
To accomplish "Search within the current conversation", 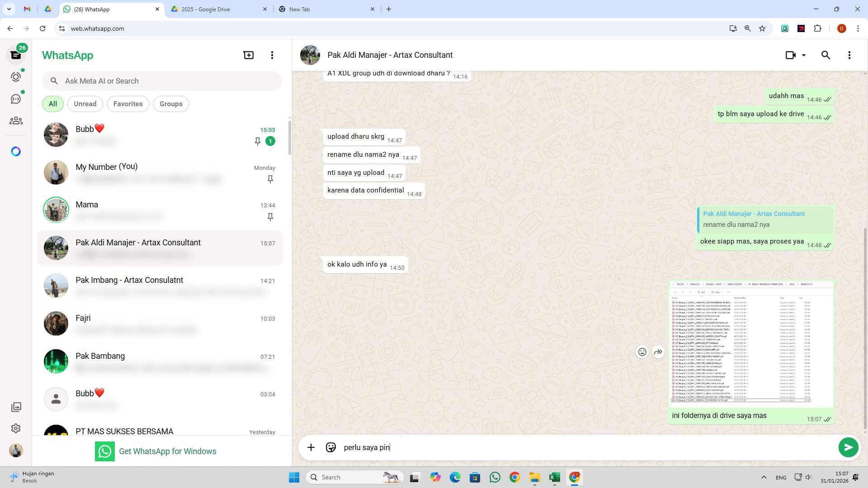I will pyautogui.click(x=826, y=55).
